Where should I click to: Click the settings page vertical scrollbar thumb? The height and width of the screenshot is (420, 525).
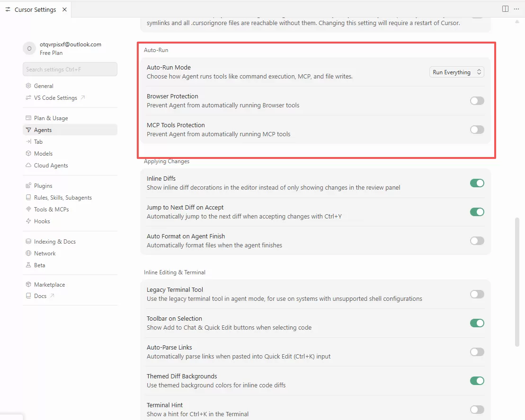[x=517, y=282]
